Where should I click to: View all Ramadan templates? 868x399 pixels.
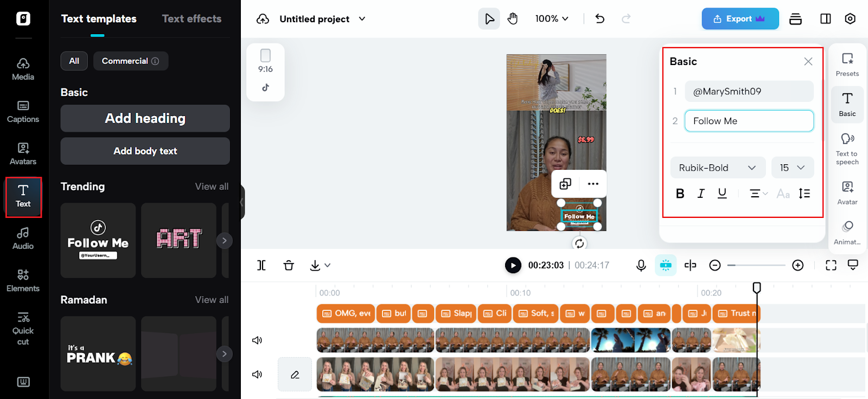pos(212,300)
